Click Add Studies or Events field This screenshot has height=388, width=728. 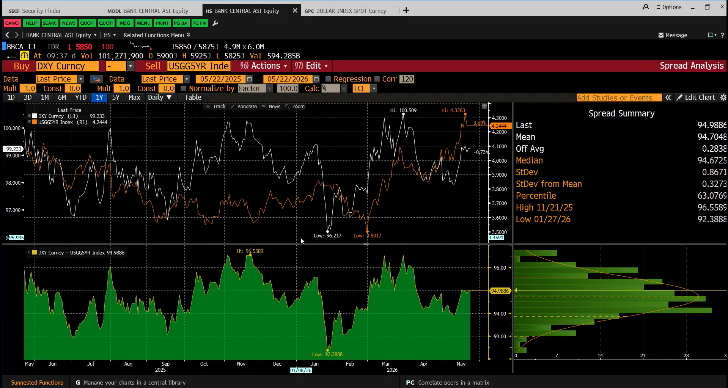(x=619, y=97)
